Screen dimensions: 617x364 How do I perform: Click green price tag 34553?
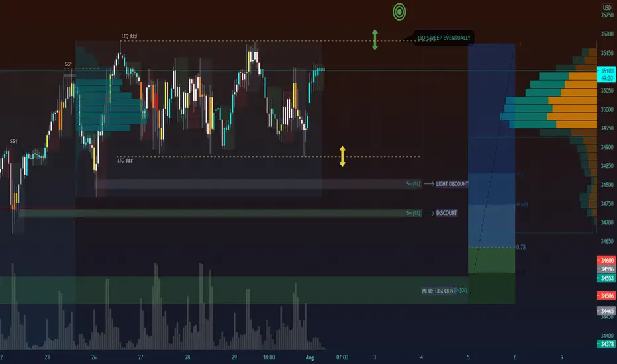(x=607, y=278)
